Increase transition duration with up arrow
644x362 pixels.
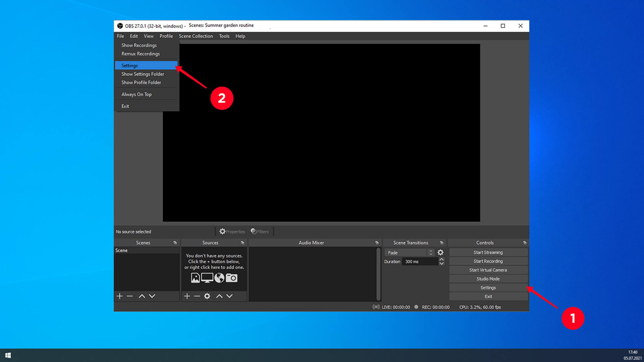pyautogui.click(x=442, y=259)
